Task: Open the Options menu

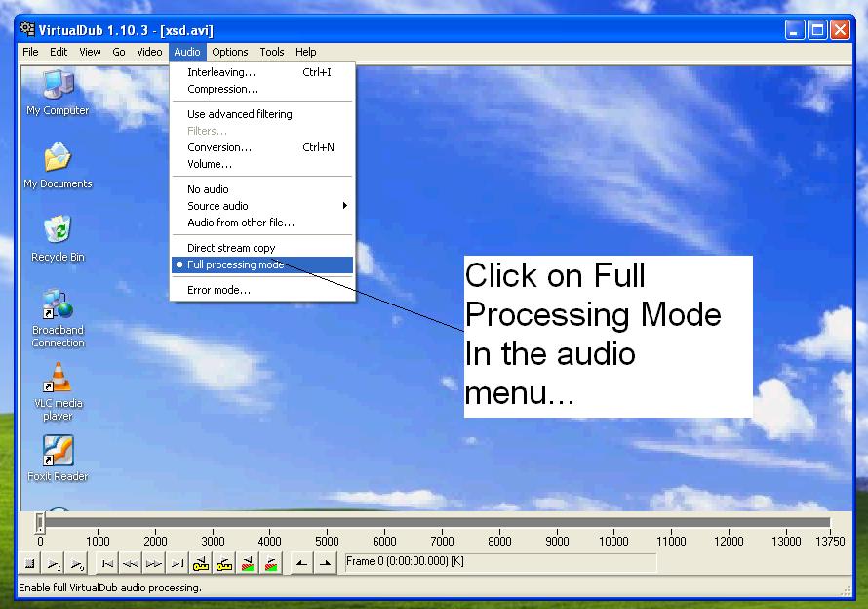Action: tap(230, 52)
